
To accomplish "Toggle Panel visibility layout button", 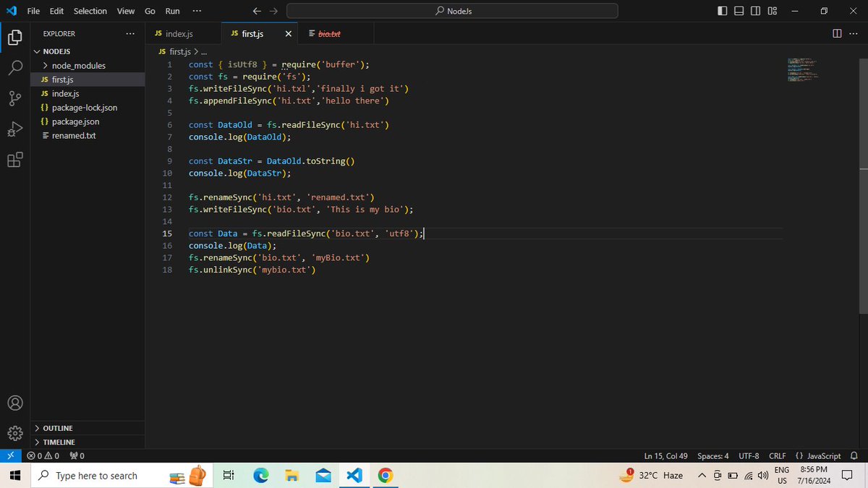I will tap(739, 11).
